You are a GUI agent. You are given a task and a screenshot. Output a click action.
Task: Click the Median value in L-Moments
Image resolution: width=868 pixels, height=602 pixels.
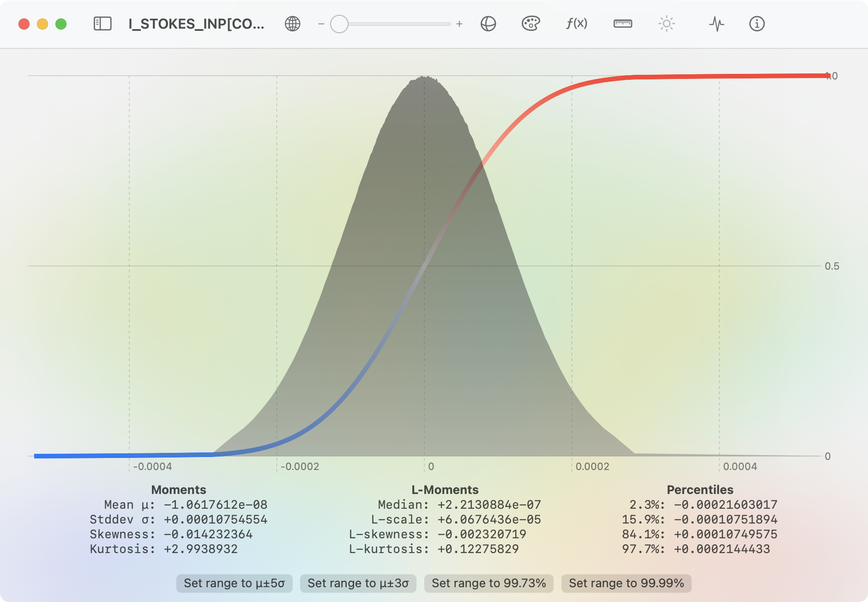coord(489,505)
